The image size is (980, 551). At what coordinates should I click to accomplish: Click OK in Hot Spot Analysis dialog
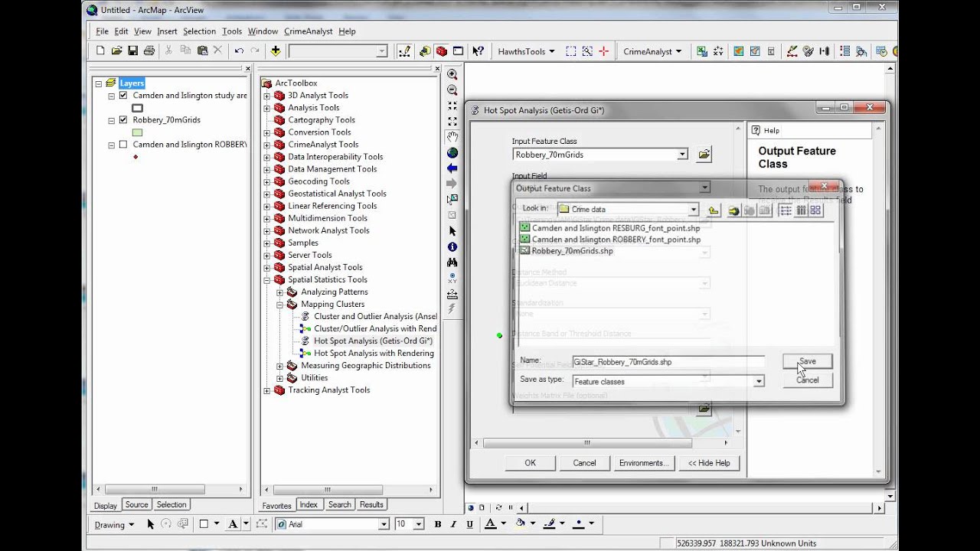pyautogui.click(x=530, y=462)
